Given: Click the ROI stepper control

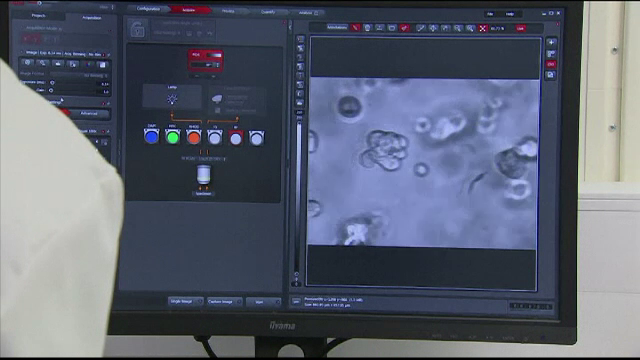Looking at the screenshot, I should pos(218,65).
